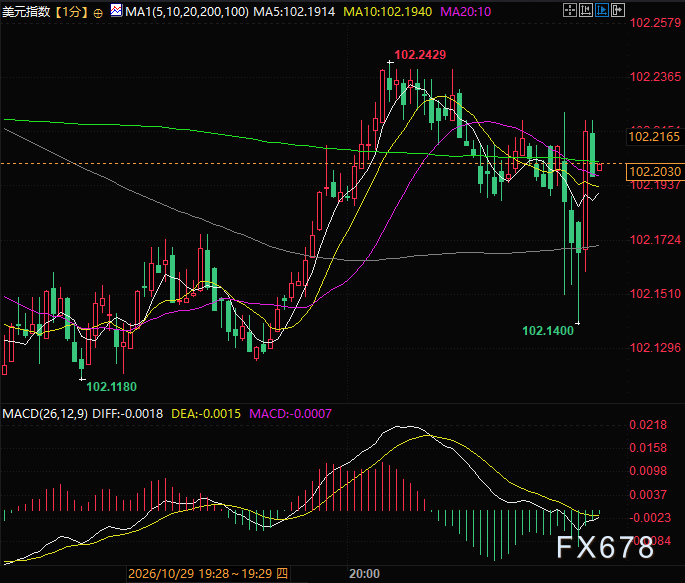Click the 20:00 time axis marker
The image size is (685, 583).
[364, 573]
